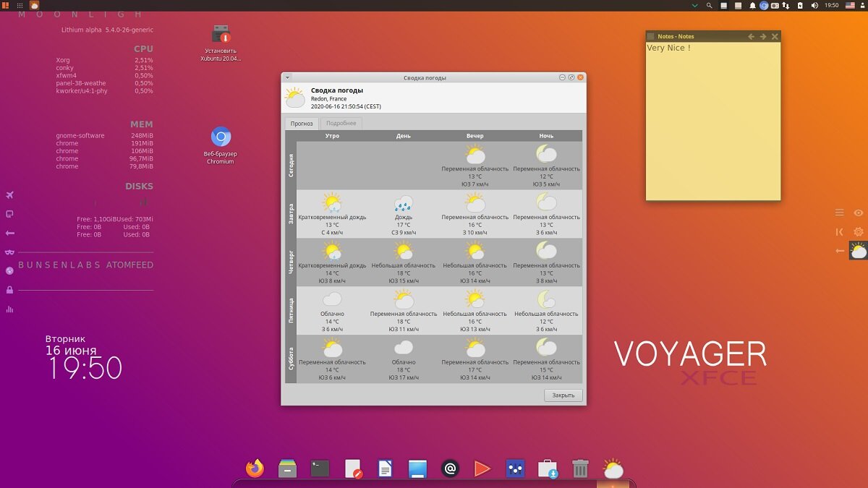This screenshot has width=868, height=488.
Task: Click the Chromium tray icon in top panel
Action: 764,5
